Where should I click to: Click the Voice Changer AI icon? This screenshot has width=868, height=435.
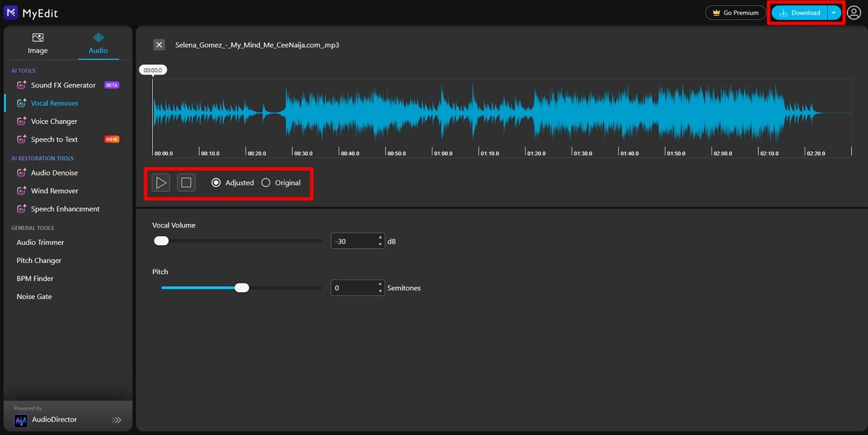(x=21, y=121)
